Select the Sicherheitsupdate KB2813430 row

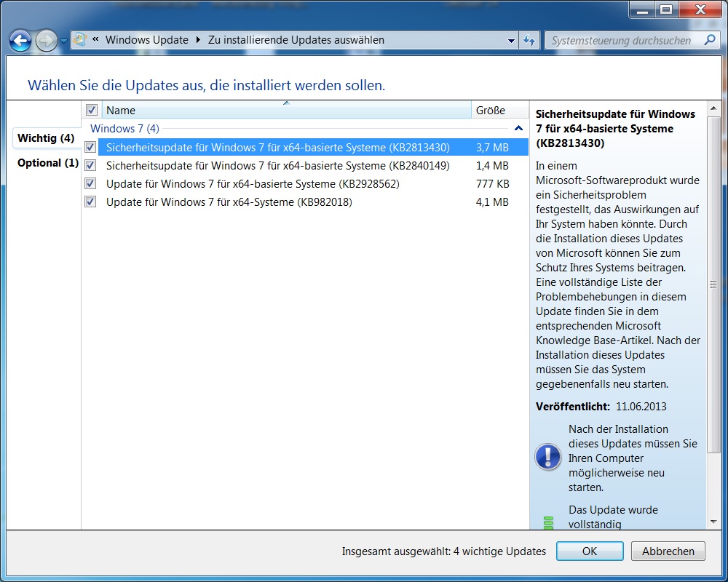306,147
